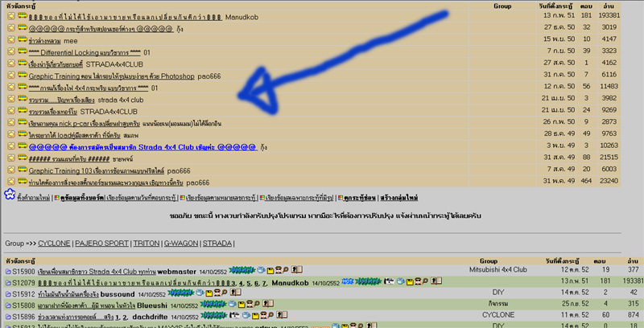Open the ###### pinned thread
Screen dimensions: 644x328
69,158
